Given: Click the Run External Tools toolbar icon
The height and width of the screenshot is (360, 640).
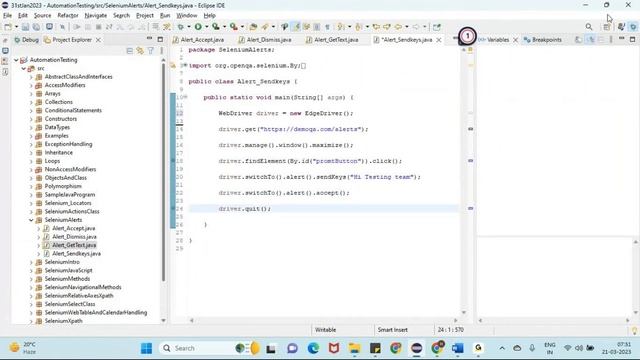Looking at the screenshot, I should (233, 27).
